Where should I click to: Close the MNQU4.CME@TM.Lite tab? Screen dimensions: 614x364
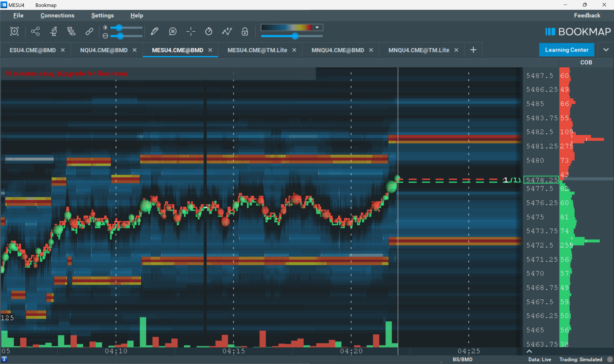(x=456, y=50)
